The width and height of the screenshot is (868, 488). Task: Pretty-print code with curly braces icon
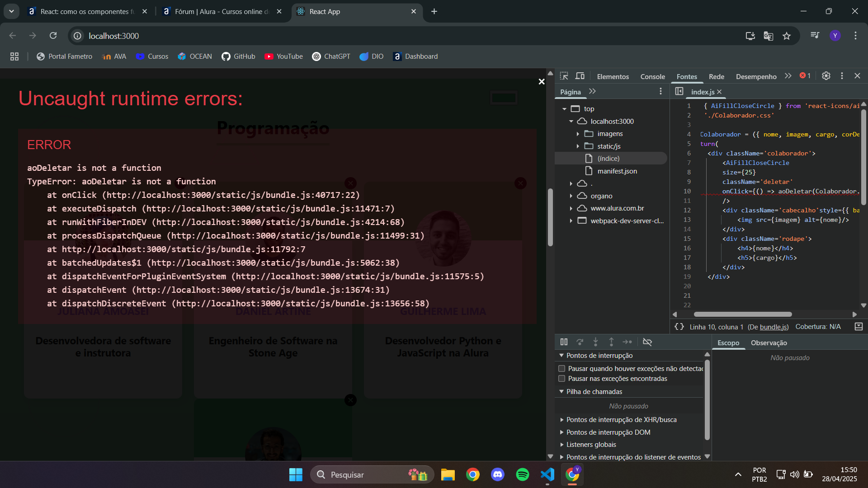pos(679,327)
